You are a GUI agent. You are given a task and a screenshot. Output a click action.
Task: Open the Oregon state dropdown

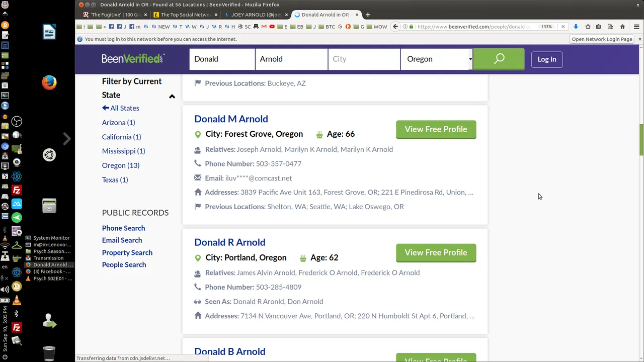pos(436,59)
